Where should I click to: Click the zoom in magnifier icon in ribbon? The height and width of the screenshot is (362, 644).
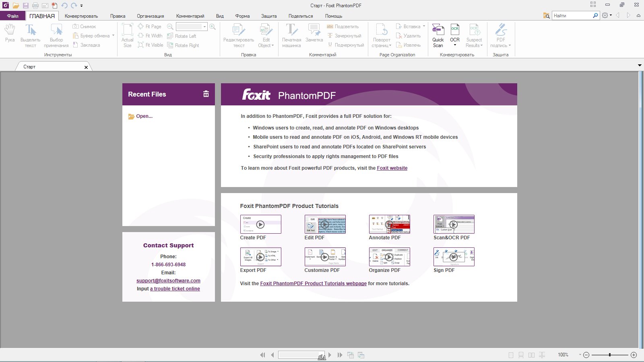tap(213, 27)
